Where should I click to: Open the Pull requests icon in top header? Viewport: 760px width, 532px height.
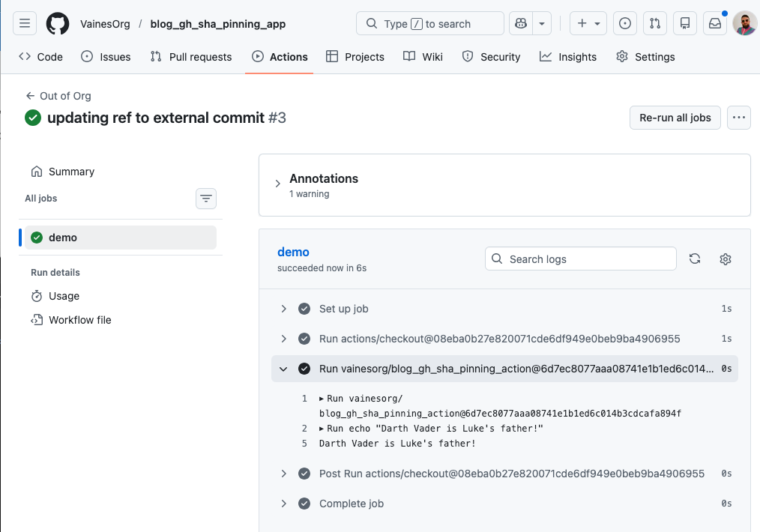coord(655,23)
